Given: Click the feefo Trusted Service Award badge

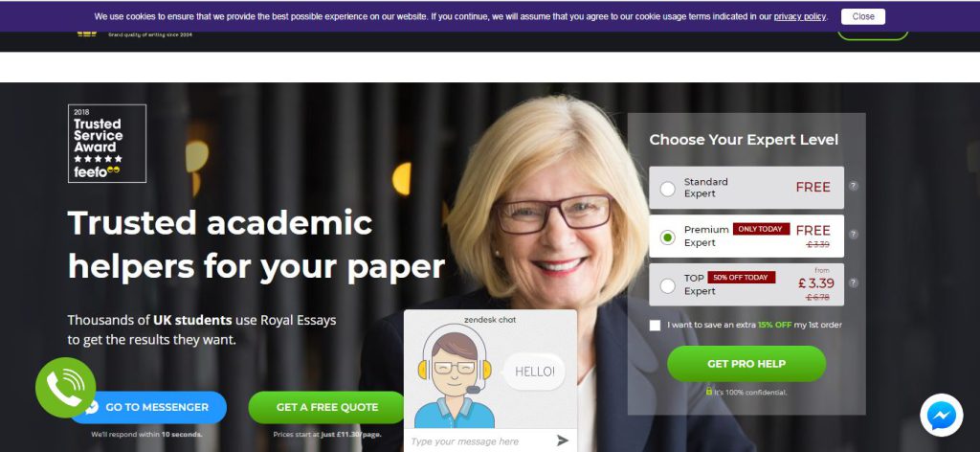Looking at the screenshot, I should point(107,143).
